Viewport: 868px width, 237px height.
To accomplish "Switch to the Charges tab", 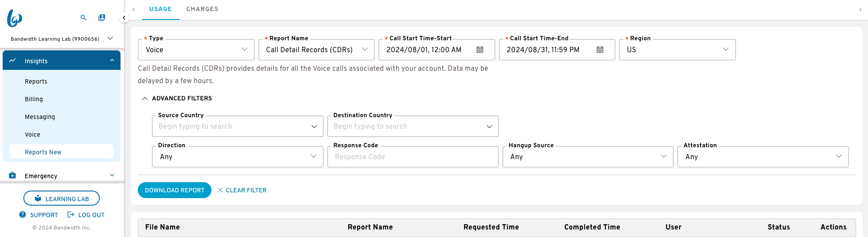I will point(202,9).
